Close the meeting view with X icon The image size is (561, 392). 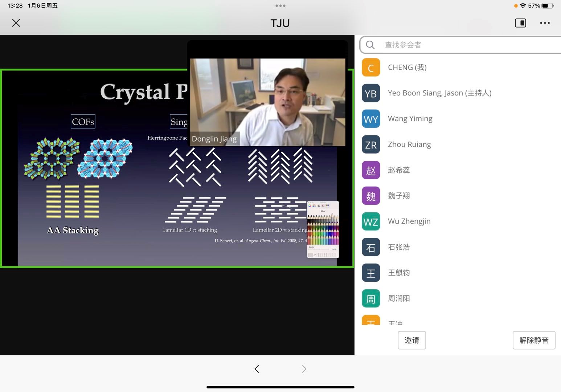(x=16, y=23)
